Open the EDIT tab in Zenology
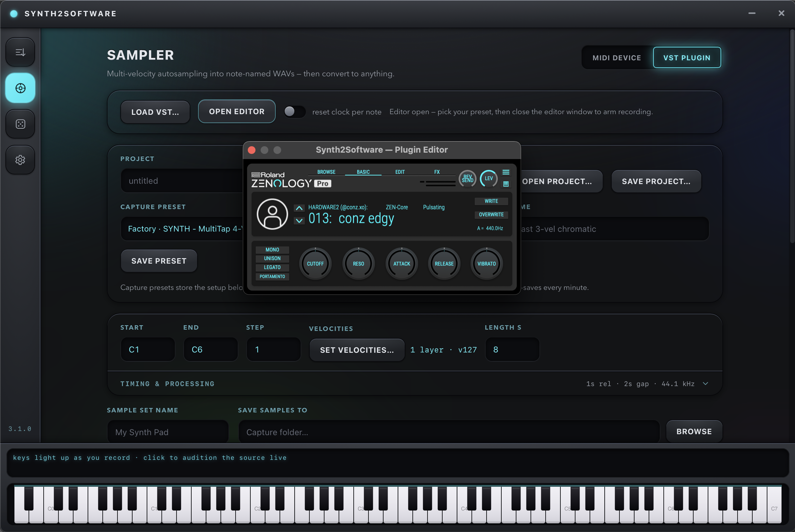 [x=400, y=172]
